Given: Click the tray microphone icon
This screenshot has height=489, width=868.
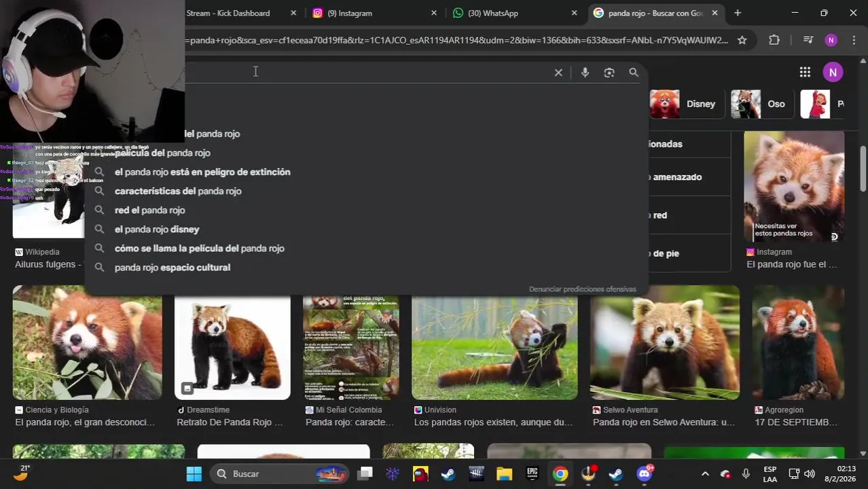Looking at the screenshot, I should [x=746, y=473].
